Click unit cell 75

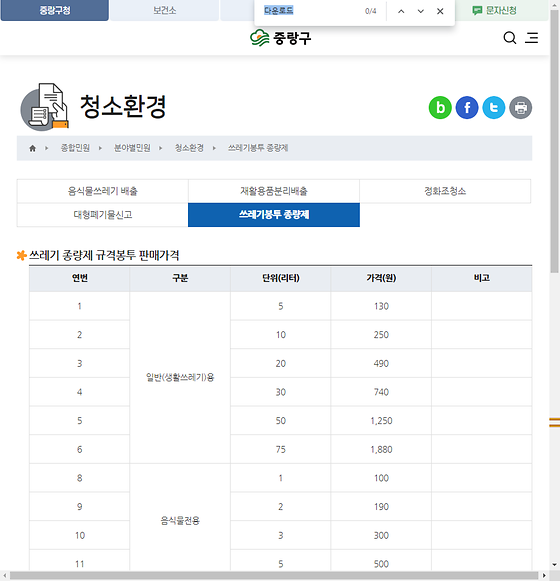[281, 450]
